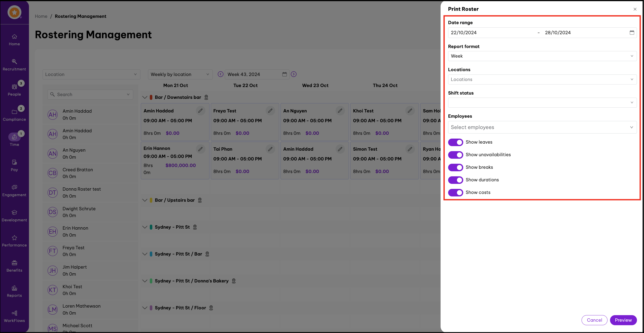
Task: Click next week arrow icon
Action: click(x=294, y=74)
